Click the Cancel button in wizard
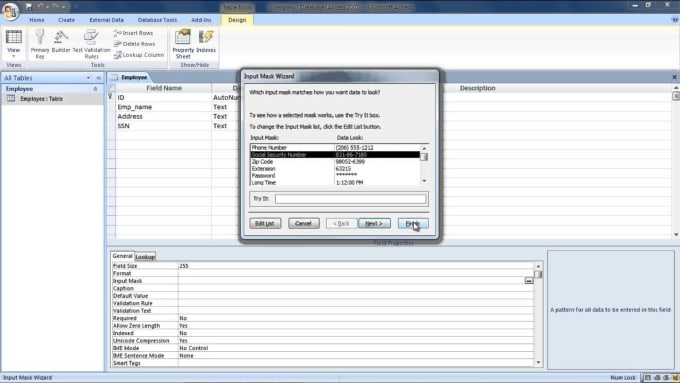 coord(304,223)
